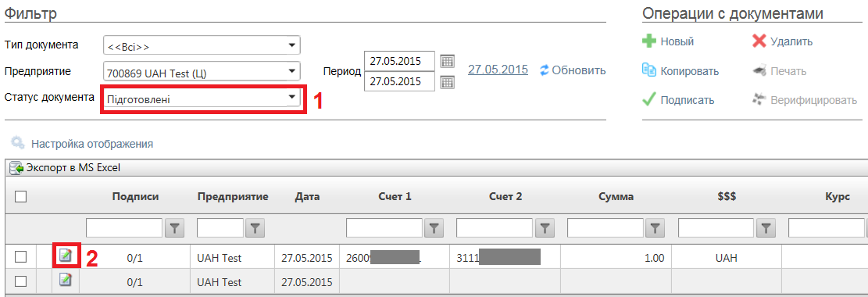Click the Обновить refresh arrows icon
This screenshot has width=868, height=297.
[x=545, y=70]
